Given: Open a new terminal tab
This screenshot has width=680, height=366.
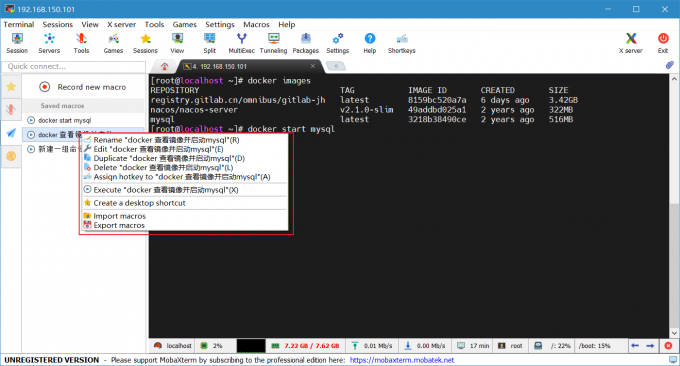Looking at the screenshot, I should (336, 66).
